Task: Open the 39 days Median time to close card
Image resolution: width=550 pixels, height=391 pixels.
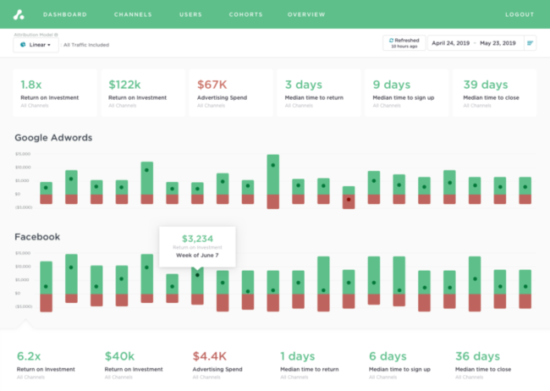Action: point(495,93)
